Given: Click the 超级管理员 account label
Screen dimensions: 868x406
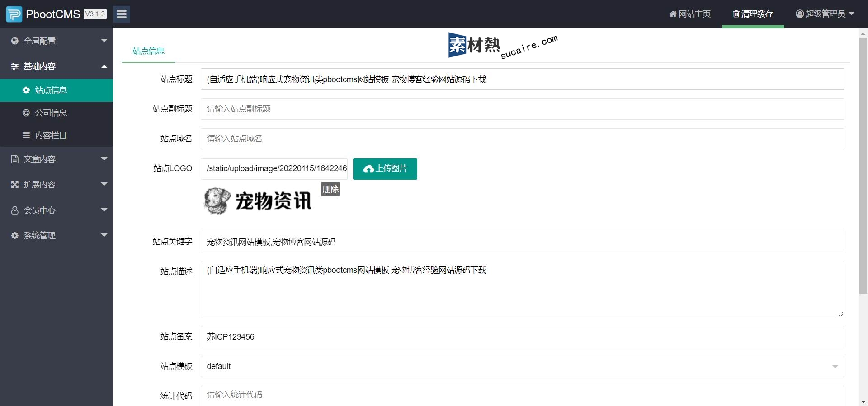Looking at the screenshot, I should pos(826,14).
